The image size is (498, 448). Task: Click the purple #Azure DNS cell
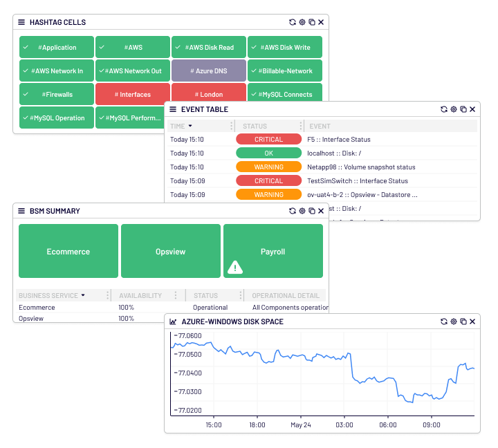[x=208, y=71]
